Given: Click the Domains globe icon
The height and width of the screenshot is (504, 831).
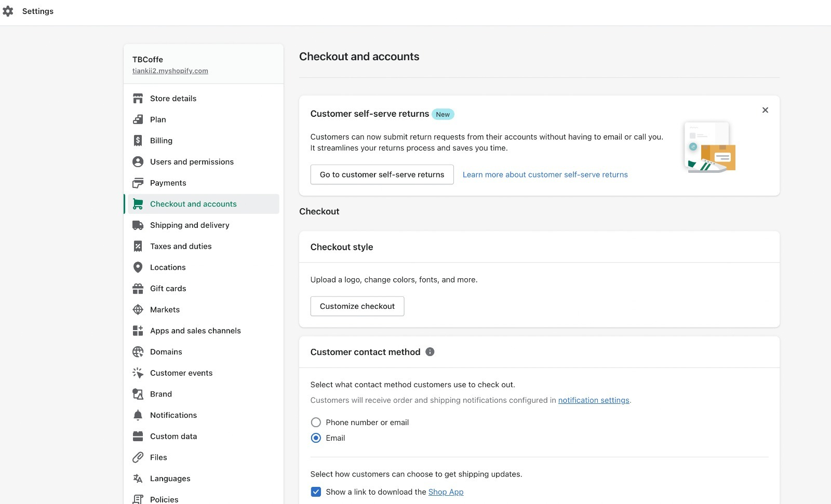Looking at the screenshot, I should 138,352.
